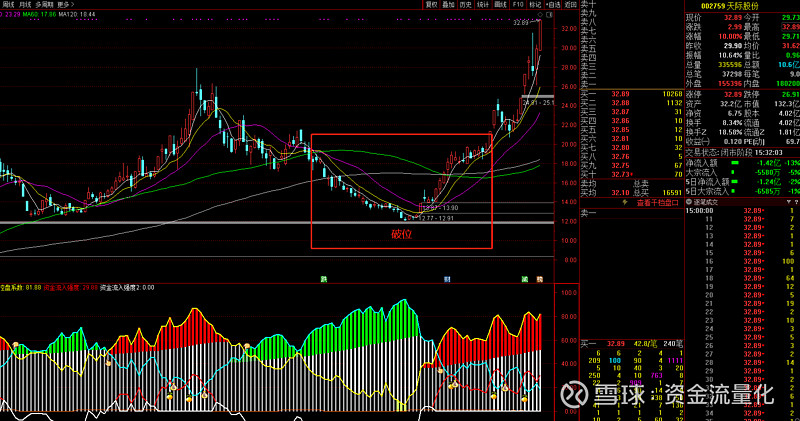Open the 统计 statistics toolbar button
Image resolution: width=800 pixels, height=421 pixels.
click(484, 4)
